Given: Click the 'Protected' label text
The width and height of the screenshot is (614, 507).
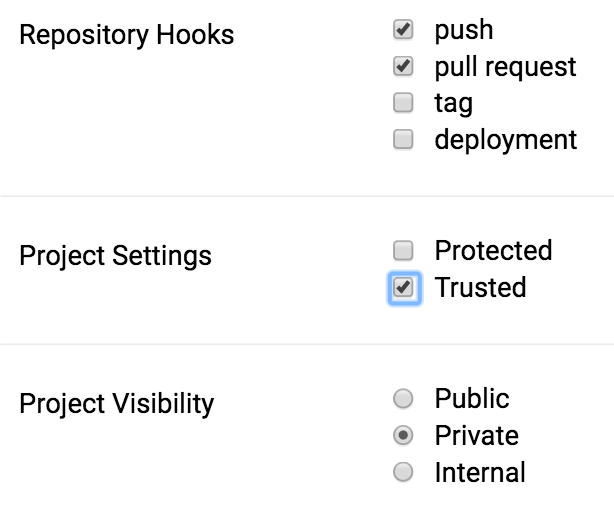Looking at the screenshot, I should [x=493, y=250].
